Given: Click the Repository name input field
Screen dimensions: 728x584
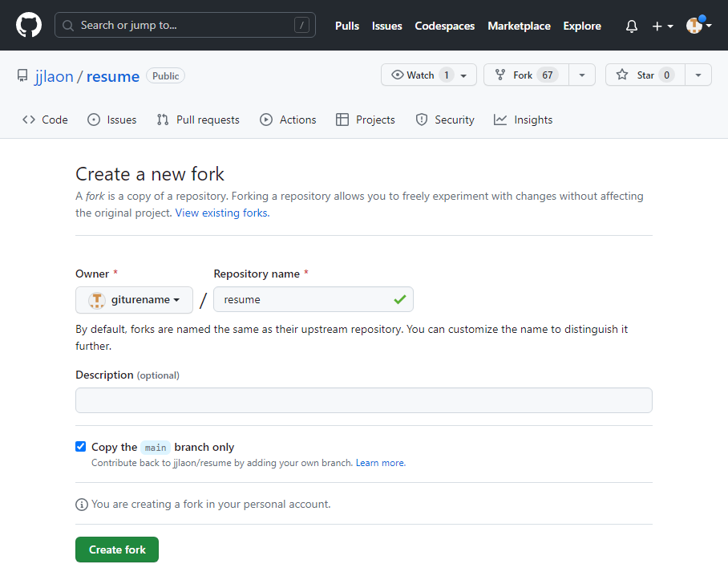Looking at the screenshot, I should pyautogui.click(x=313, y=300).
